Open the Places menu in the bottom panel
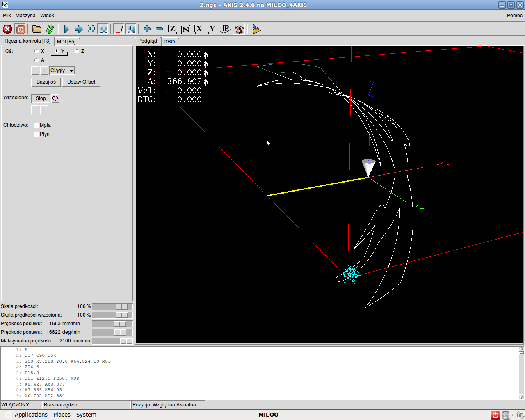 pos(62,415)
